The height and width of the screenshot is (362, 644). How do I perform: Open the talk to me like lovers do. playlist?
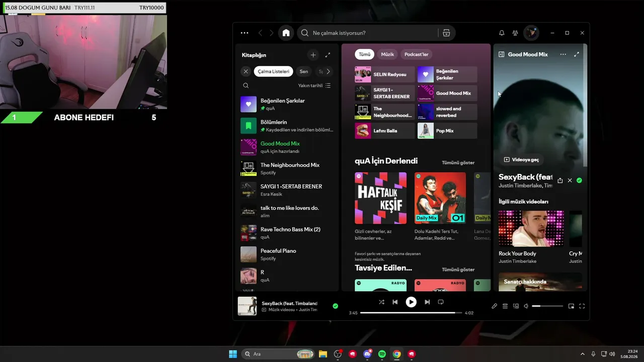pos(287,212)
